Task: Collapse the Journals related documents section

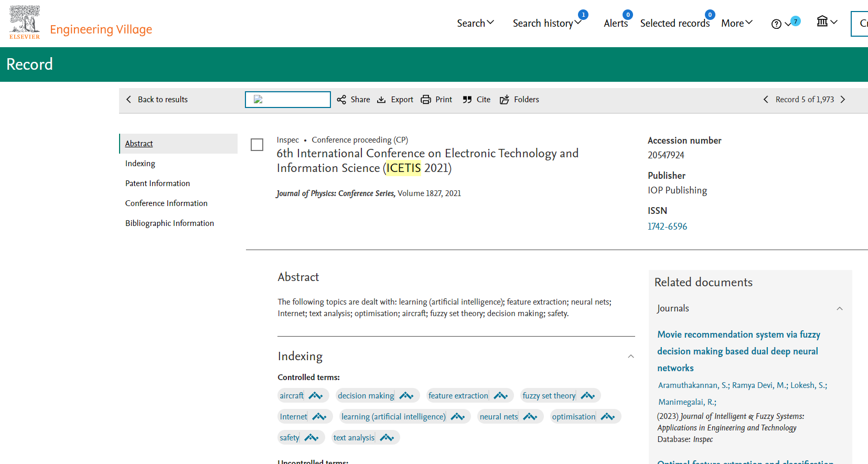Action: [840, 309]
